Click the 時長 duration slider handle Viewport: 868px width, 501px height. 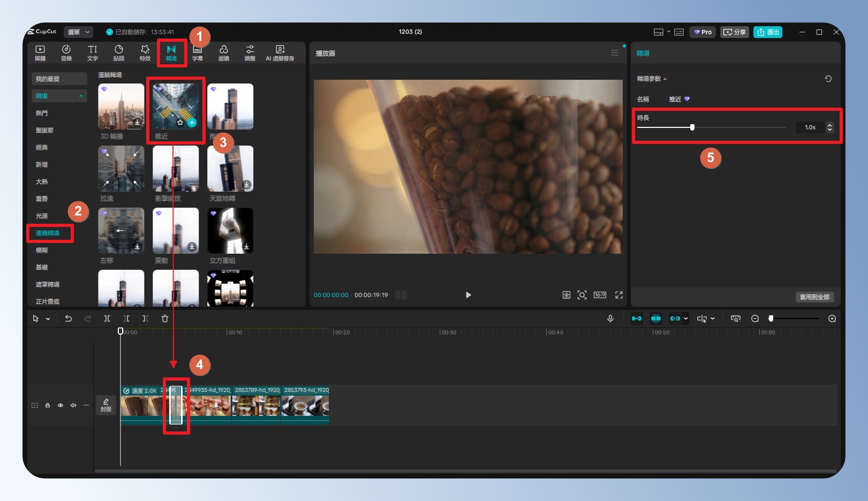click(692, 127)
